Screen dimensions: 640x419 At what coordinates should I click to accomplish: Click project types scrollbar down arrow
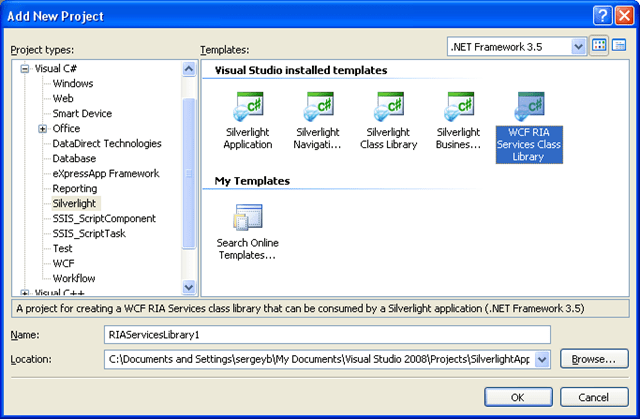[x=189, y=287]
